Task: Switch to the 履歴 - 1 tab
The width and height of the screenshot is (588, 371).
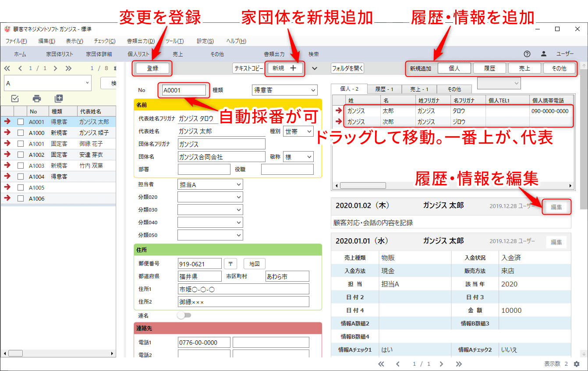Action: [x=384, y=89]
